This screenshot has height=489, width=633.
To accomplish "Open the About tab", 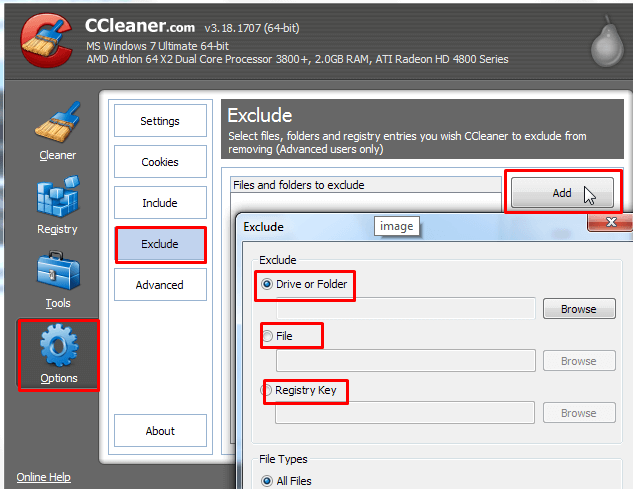I will tap(160, 431).
